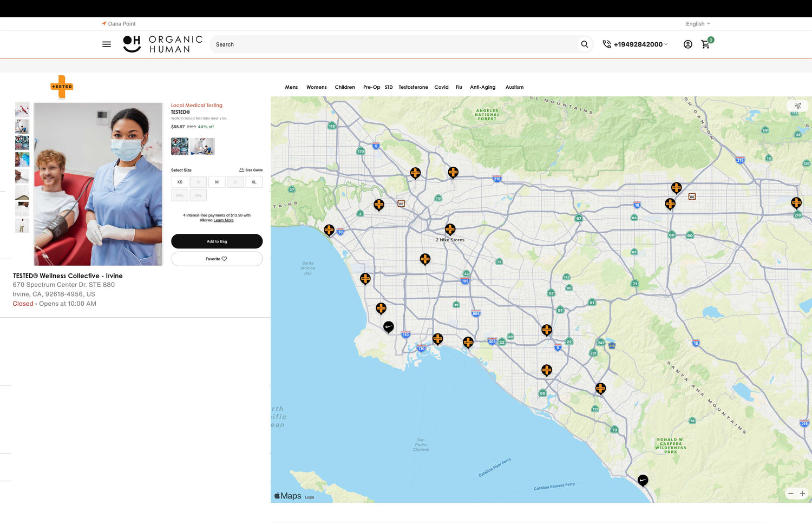Open the user account icon
Viewport: 812px width, 525px height.
point(687,44)
